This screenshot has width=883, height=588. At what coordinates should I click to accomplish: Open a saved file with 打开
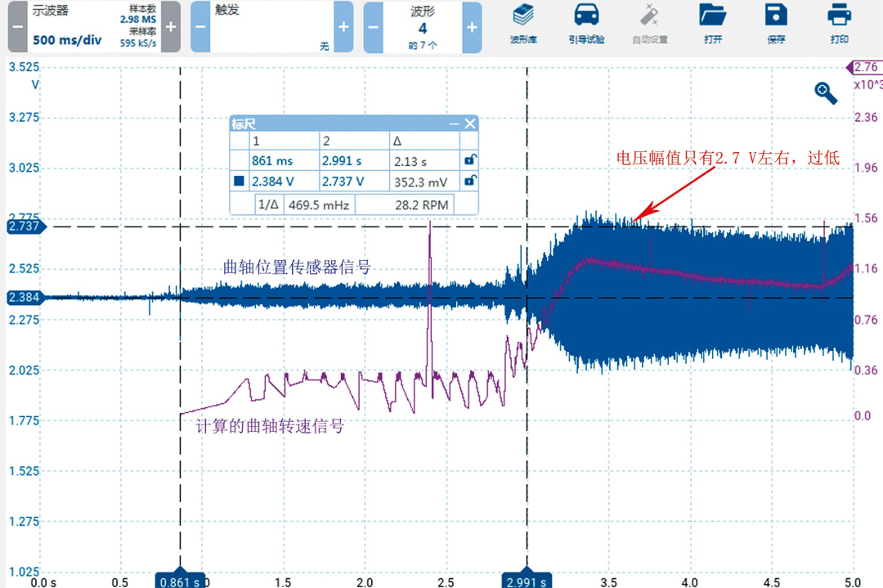pyautogui.click(x=713, y=25)
